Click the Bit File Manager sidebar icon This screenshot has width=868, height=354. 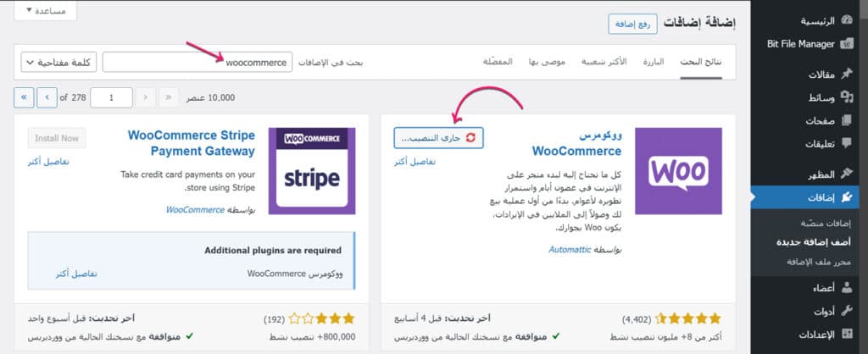pyautogui.click(x=847, y=44)
